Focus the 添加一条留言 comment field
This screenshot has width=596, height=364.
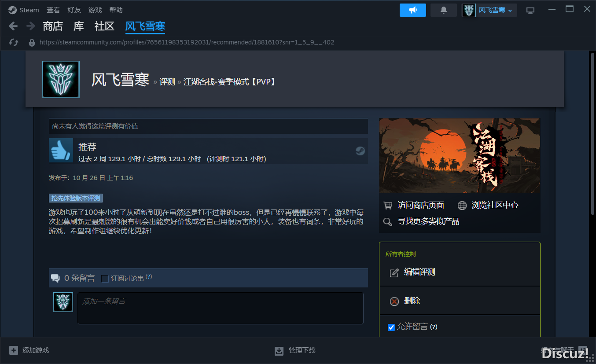[x=221, y=308]
